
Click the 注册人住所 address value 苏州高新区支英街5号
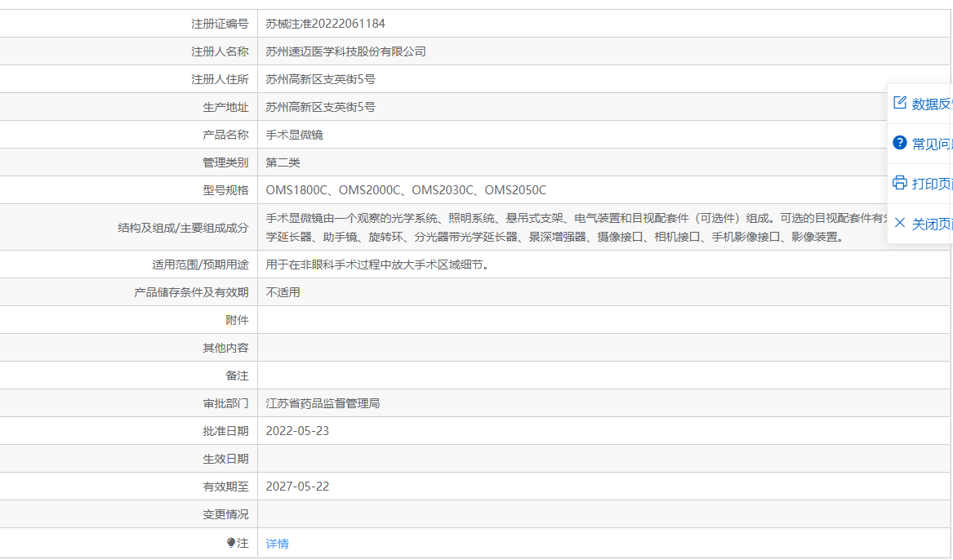pos(320,79)
